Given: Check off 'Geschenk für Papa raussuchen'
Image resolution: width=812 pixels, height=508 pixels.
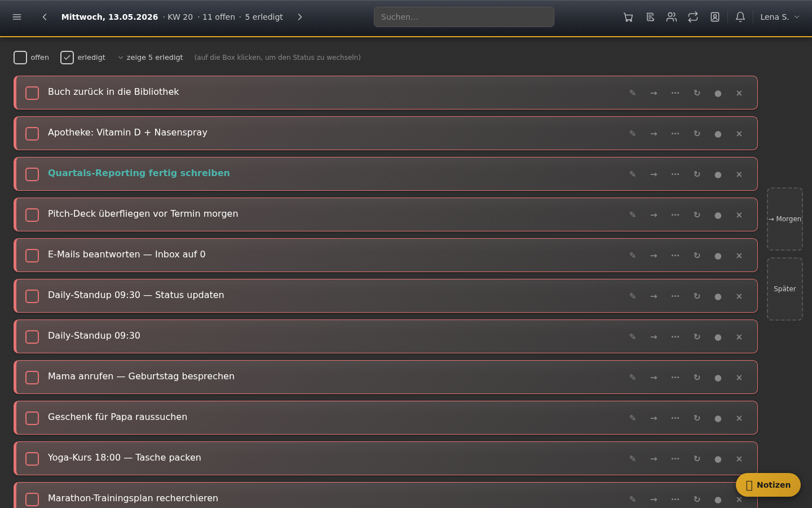Looking at the screenshot, I should pos(32,418).
